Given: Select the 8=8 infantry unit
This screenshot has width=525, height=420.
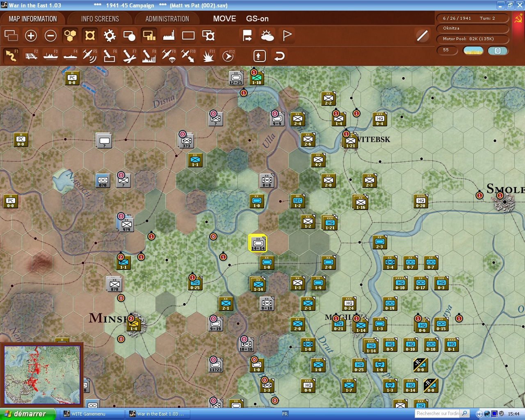Looking at the screenshot, I should (x=267, y=180).
